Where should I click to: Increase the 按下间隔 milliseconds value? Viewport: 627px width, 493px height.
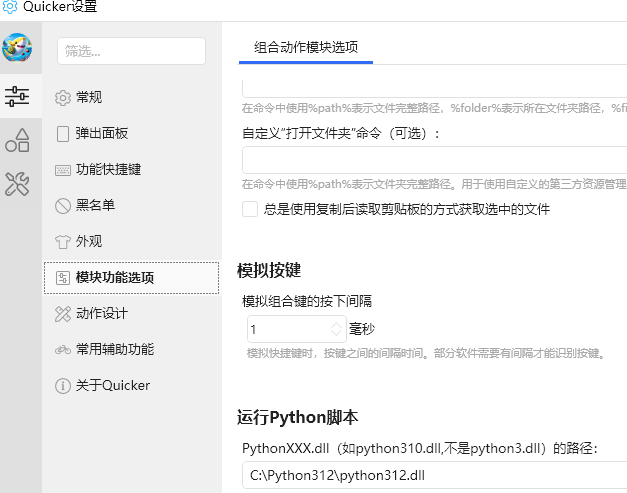coord(336,325)
